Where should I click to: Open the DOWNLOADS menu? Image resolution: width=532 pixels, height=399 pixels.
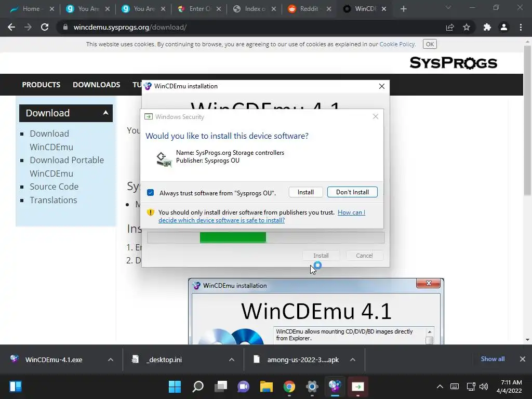point(96,85)
